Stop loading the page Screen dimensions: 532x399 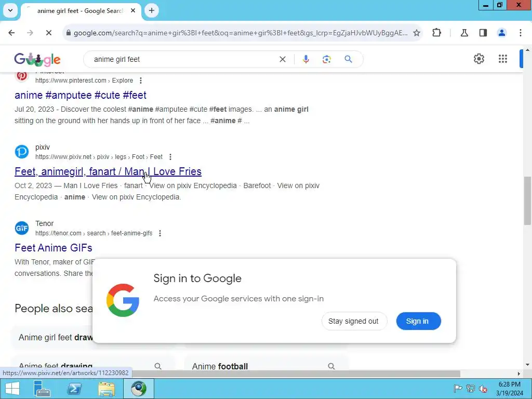48,33
